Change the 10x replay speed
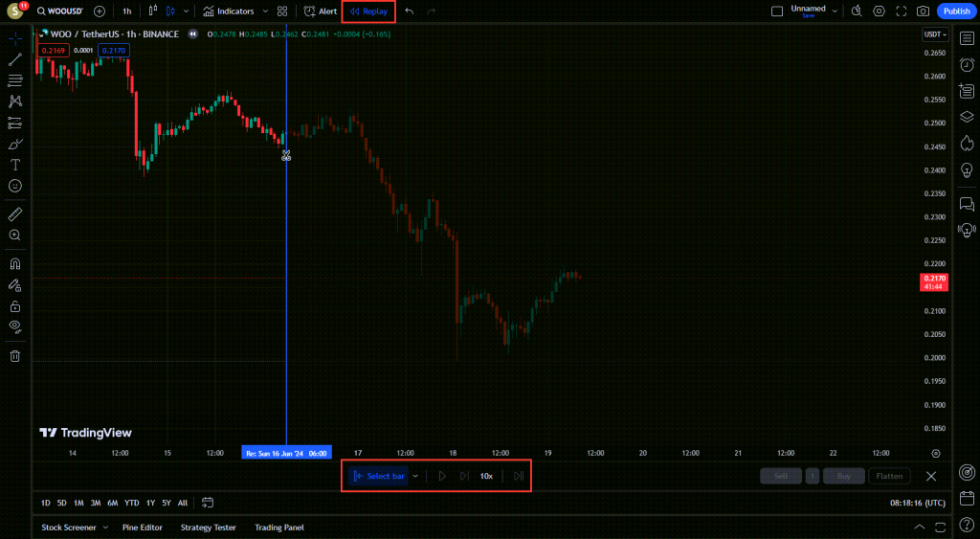 coord(486,476)
